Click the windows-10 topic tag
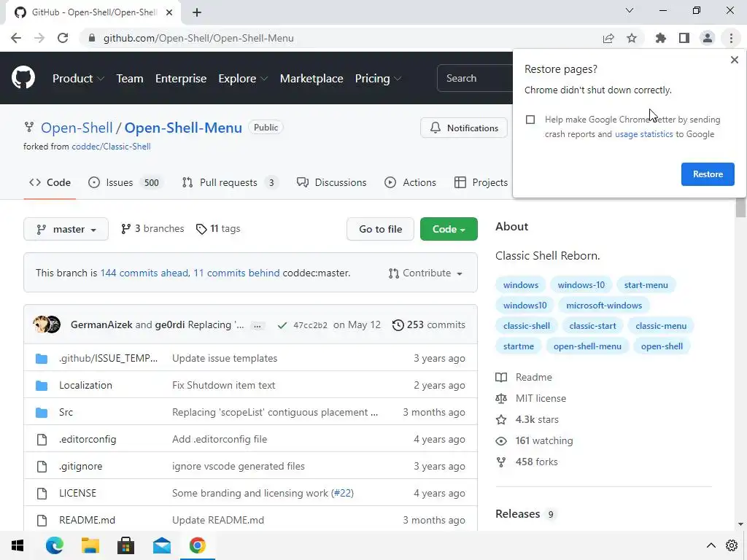Viewport: 747px width, 560px height. point(581,285)
